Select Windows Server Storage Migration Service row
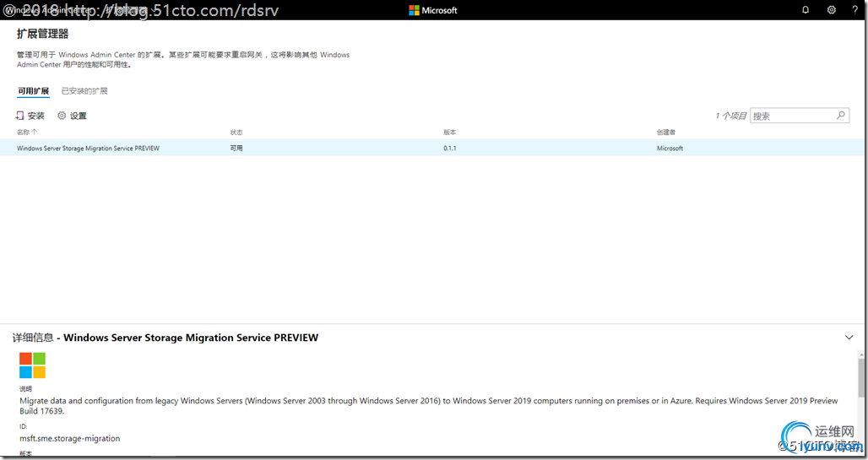This screenshot has width=868, height=460. 434,148
